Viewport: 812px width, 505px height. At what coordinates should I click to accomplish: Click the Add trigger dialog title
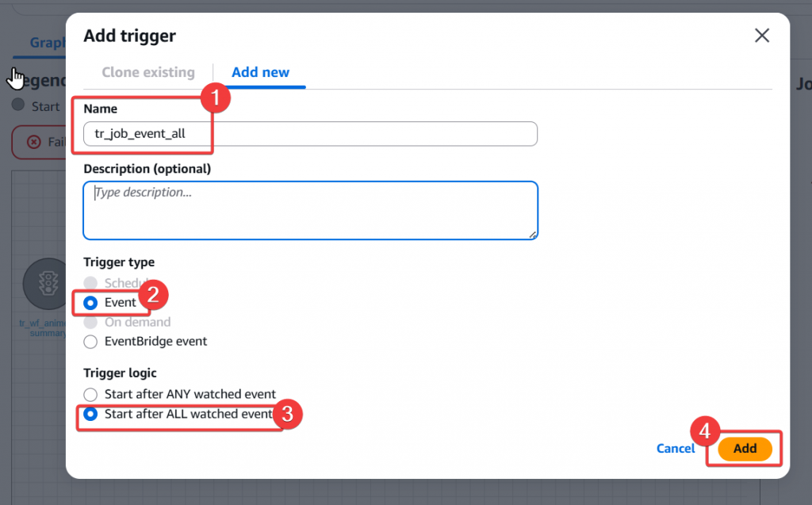(x=129, y=36)
